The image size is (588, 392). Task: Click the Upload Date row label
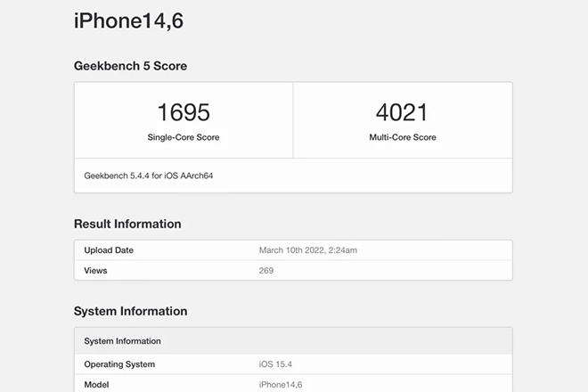109,250
